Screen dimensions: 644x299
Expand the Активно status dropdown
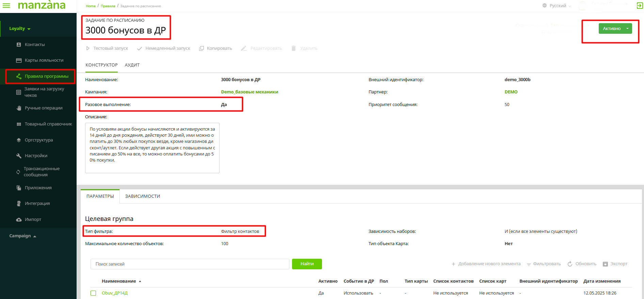click(x=627, y=29)
